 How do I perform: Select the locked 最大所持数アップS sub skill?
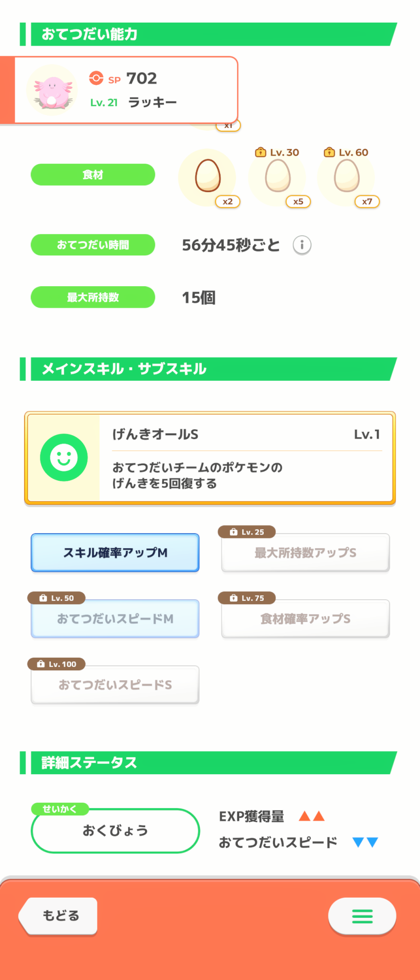point(305,553)
